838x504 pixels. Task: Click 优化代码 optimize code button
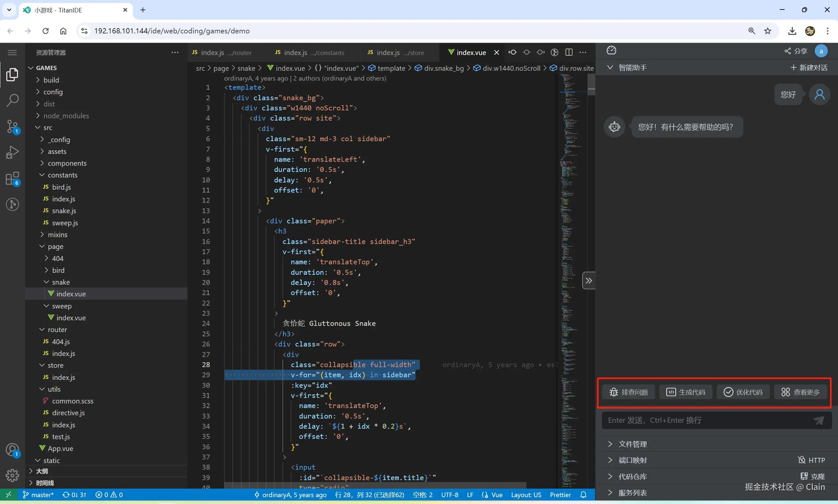pyautogui.click(x=743, y=392)
